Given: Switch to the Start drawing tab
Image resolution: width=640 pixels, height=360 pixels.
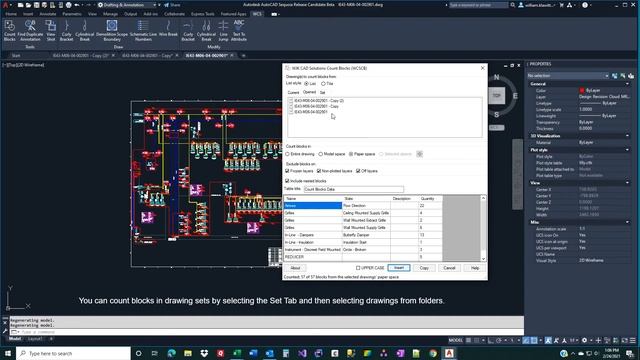Looking at the screenshot, I should tap(16, 56).
